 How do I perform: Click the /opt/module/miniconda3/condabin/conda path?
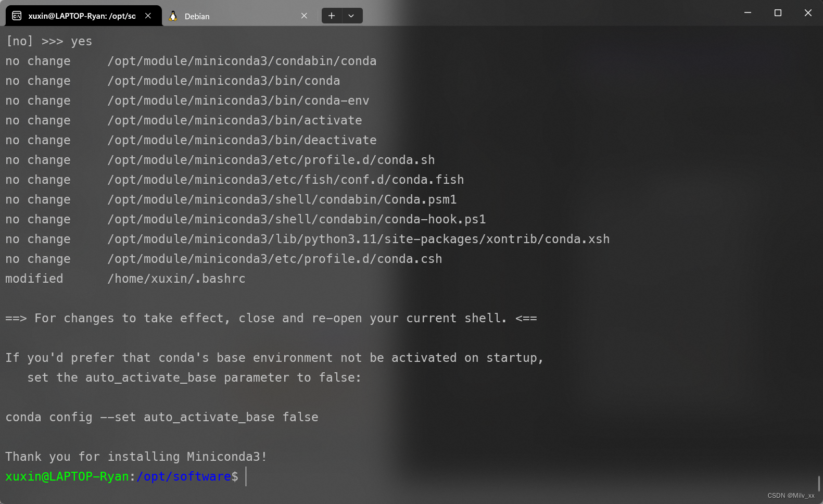242,61
